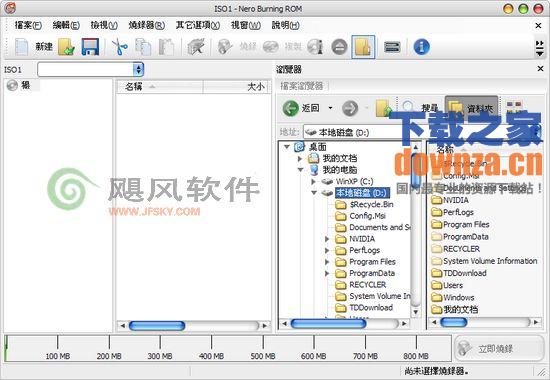Click the Open folder toolbar icon
The image size is (550, 380).
coord(67,47)
